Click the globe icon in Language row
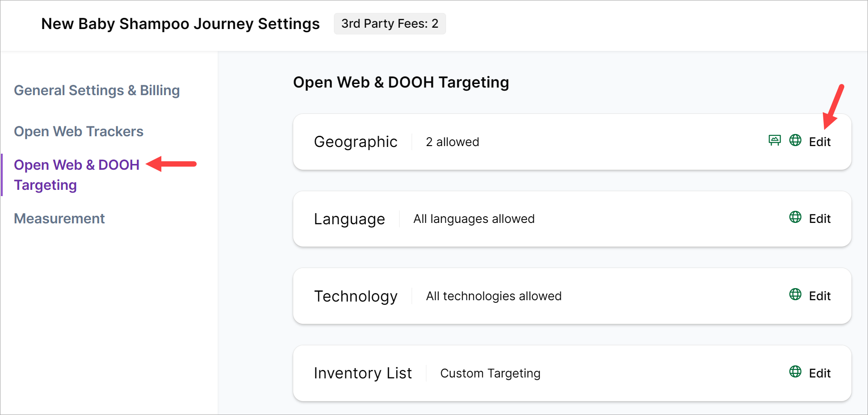The width and height of the screenshot is (868, 415). pyautogui.click(x=795, y=217)
